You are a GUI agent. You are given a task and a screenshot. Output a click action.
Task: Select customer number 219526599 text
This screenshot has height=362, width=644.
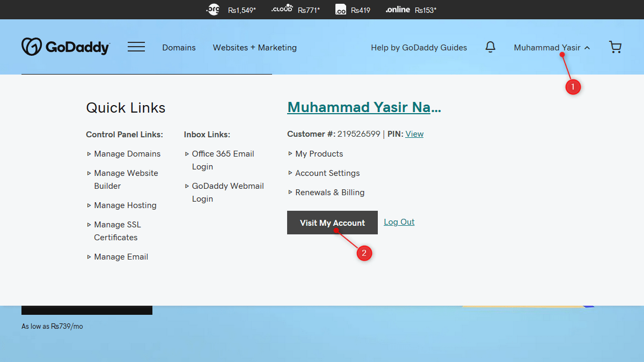click(x=358, y=134)
